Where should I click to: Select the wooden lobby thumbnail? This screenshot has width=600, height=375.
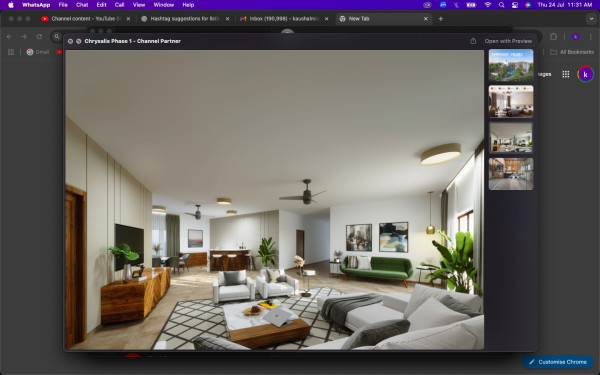pos(511,174)
